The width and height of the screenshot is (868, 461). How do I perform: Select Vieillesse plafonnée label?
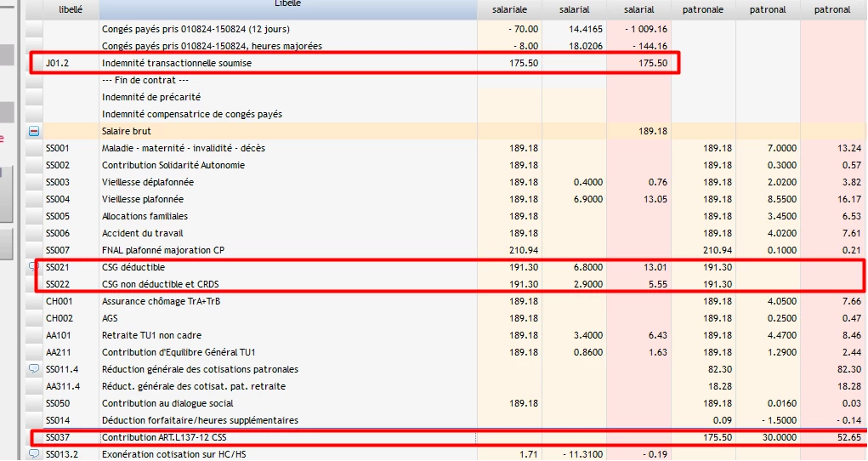point(143,199)
